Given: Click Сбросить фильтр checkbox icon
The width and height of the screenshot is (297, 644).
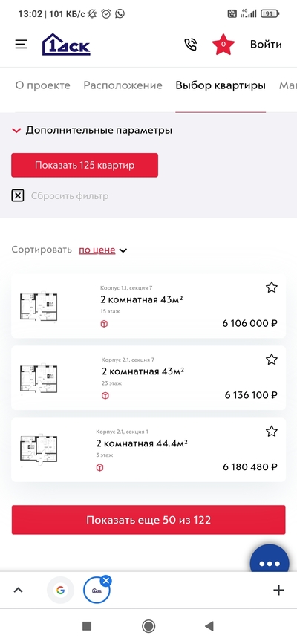Looking at the screenshot, I should pos(18,196).
